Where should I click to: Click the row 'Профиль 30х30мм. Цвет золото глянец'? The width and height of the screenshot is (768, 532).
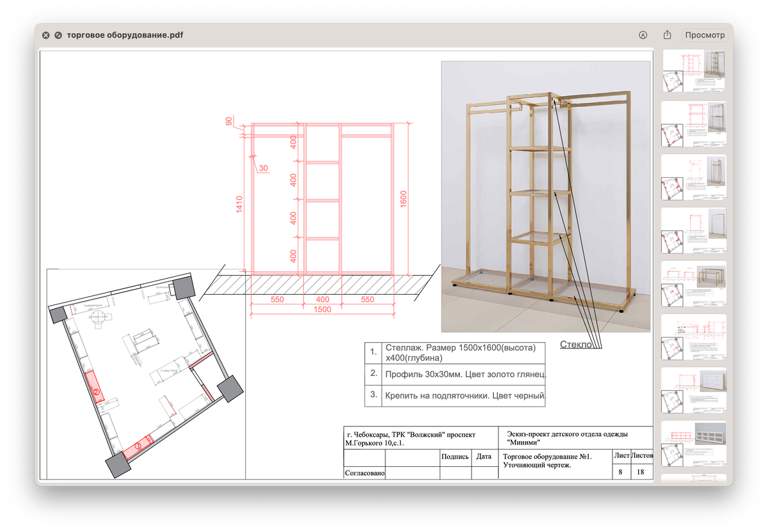[x=455, y=374]
